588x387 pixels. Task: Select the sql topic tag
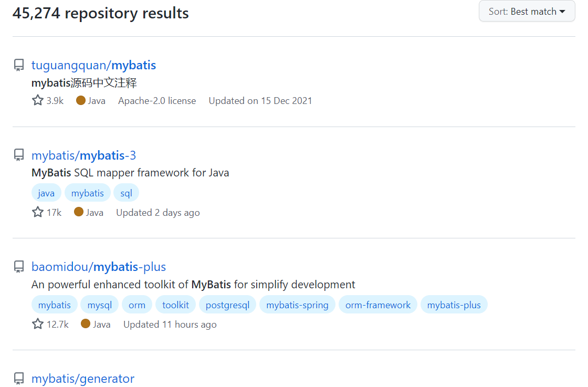[126, 193]
